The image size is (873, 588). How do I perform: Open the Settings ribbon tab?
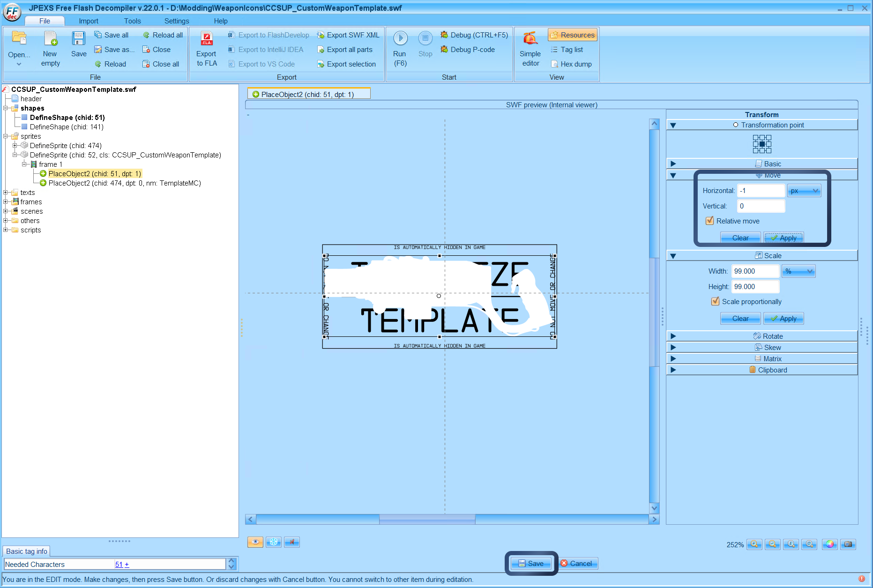click(x=177, y=21)
